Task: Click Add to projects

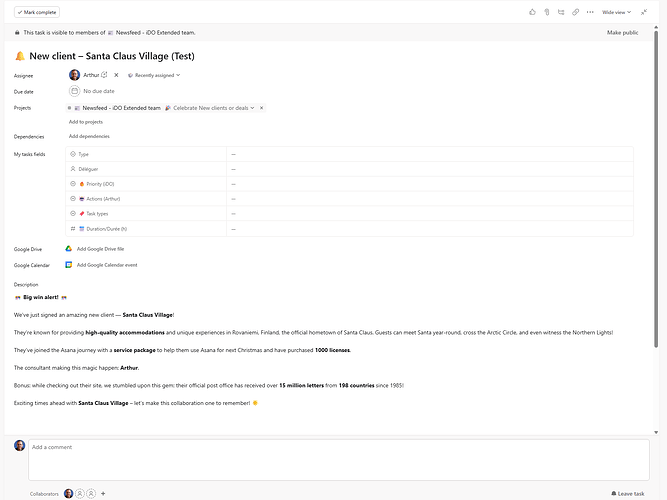Action: point(86,122)
